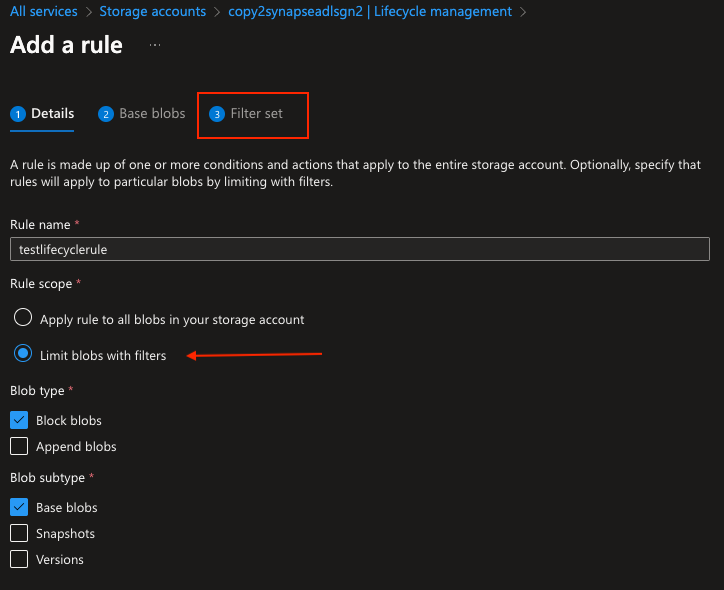The width and height of the screenshot is (724, 590).
Task: Expand the chevron after Lifecycle management breadcrumb
Action: tap(523, 12)
